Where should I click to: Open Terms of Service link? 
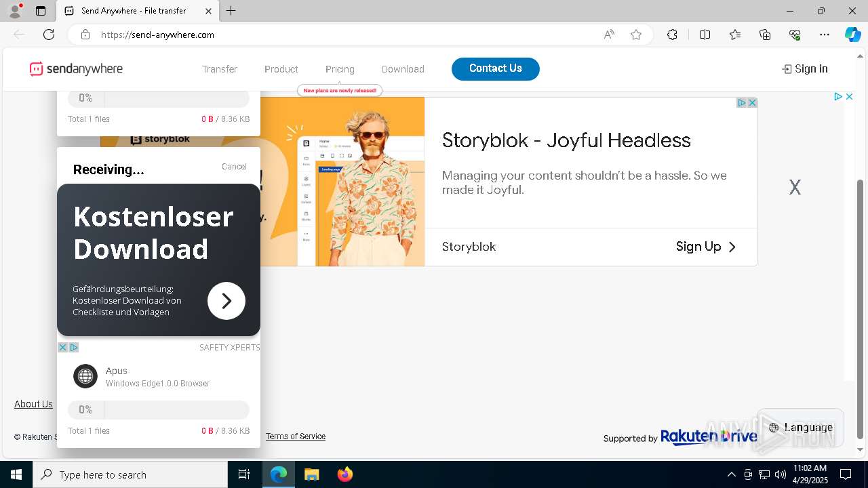pyautogui.click(x=296, y=436)
